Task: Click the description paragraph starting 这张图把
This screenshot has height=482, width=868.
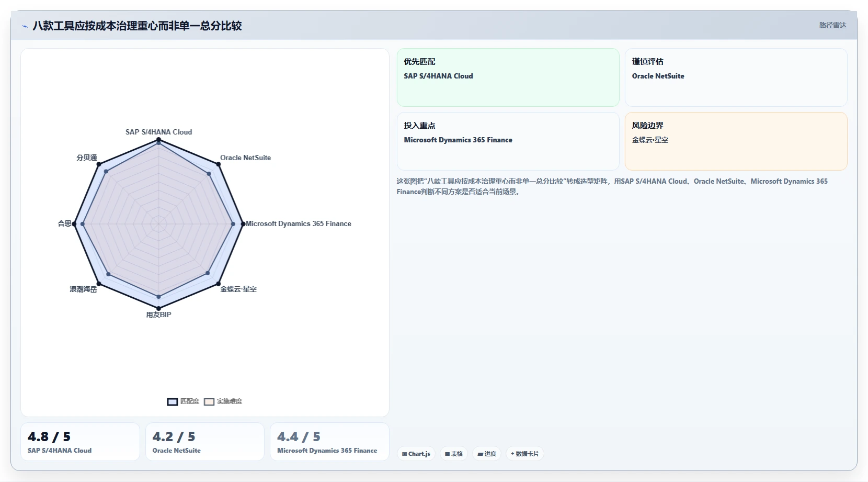Action: (x=612, y=186)
